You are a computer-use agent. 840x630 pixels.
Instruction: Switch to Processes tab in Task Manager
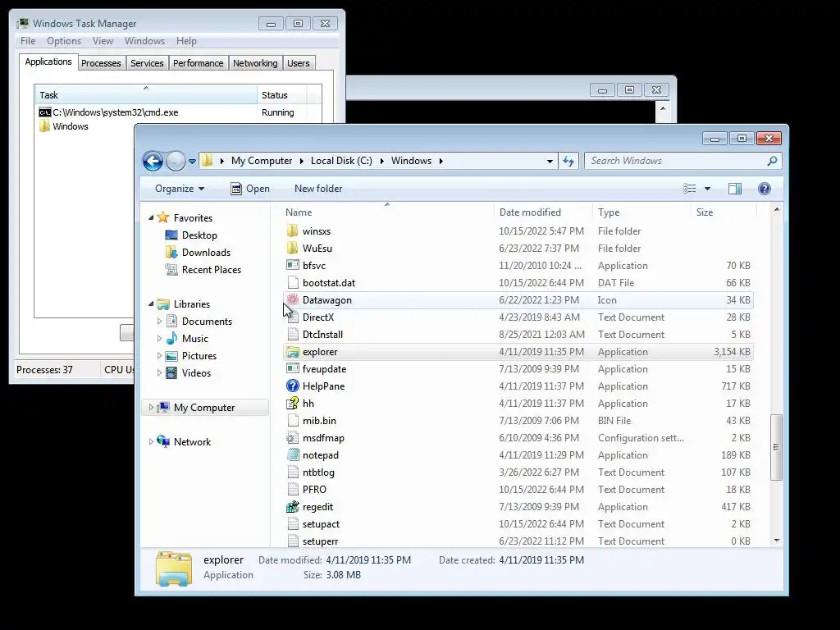[x=101, y=63]
